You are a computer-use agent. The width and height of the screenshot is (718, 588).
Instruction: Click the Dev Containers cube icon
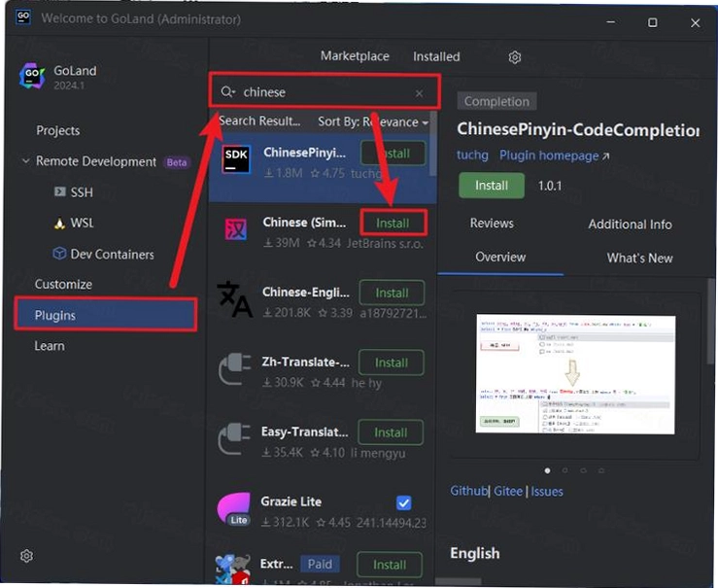(59, 254)
